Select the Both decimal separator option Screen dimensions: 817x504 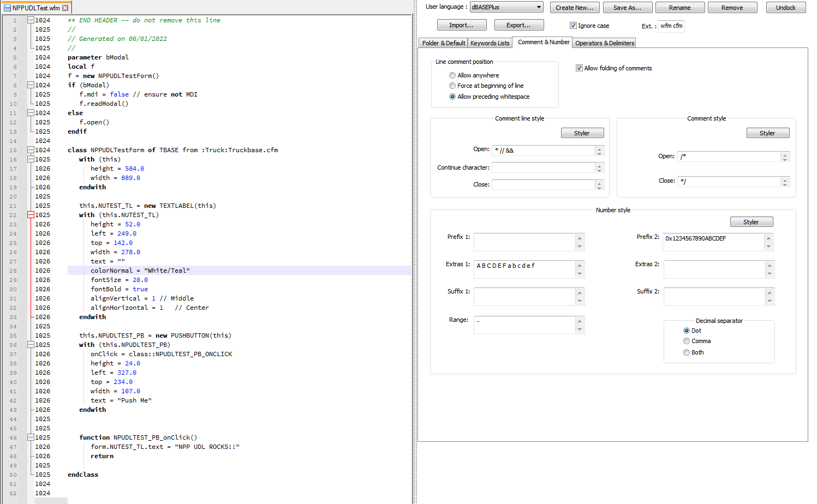[687, 352]
